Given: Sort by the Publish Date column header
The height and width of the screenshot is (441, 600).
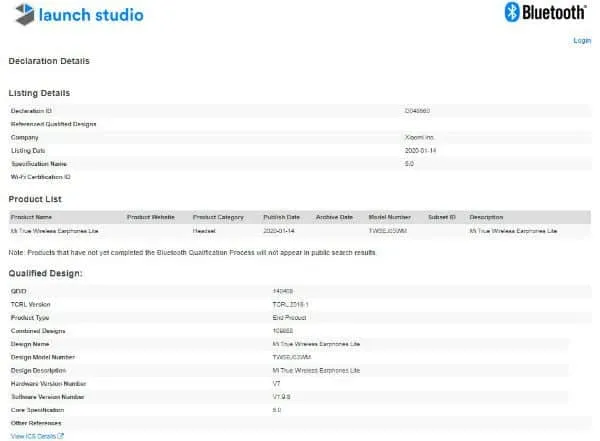Looking at the screenshot, I should tap(281, 217).
